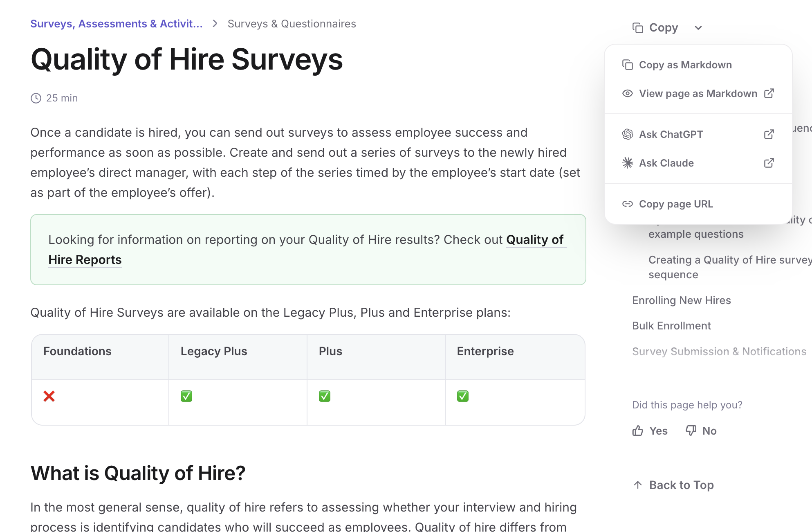Click the Quality of Hire Surveys heading
The height and width of the screenshot is (532, 812).
187,60
